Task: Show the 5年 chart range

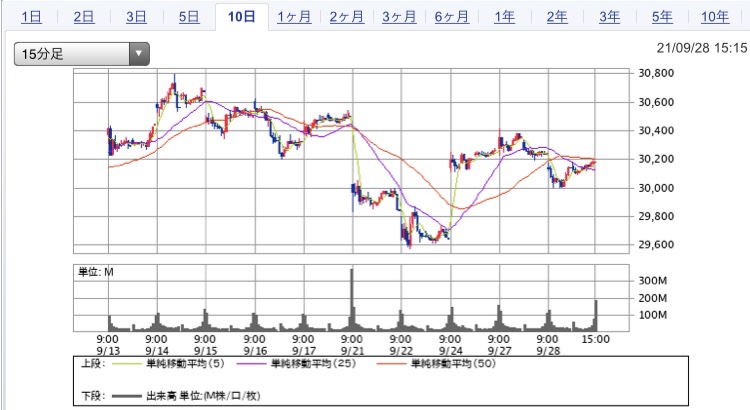Action: coord(662,17)
